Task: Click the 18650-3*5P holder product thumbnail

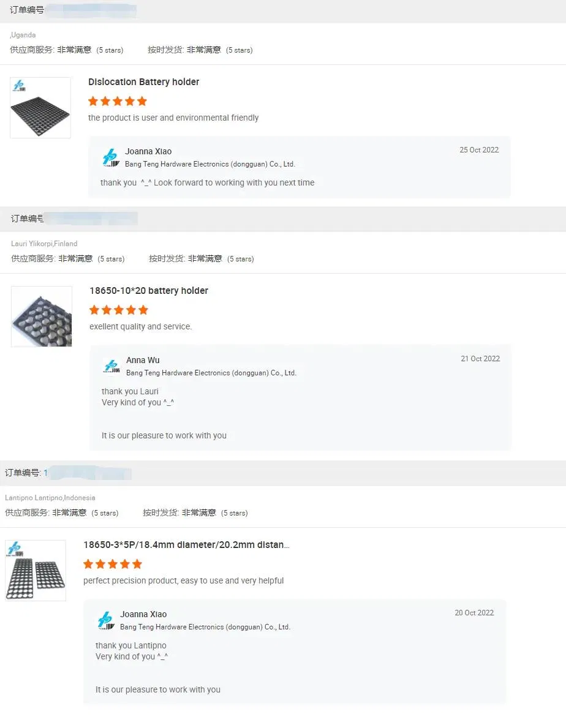Action: [x=36, y=571]
